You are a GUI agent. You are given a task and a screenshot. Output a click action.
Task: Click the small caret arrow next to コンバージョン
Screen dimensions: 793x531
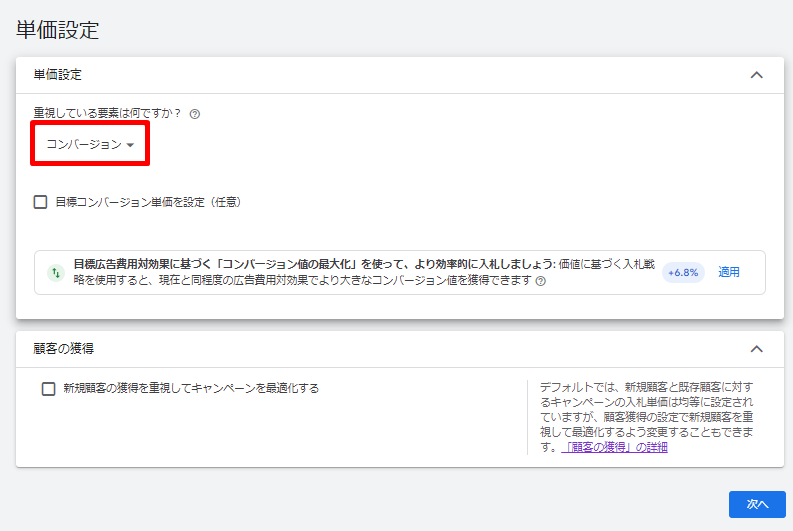(130, 146)
